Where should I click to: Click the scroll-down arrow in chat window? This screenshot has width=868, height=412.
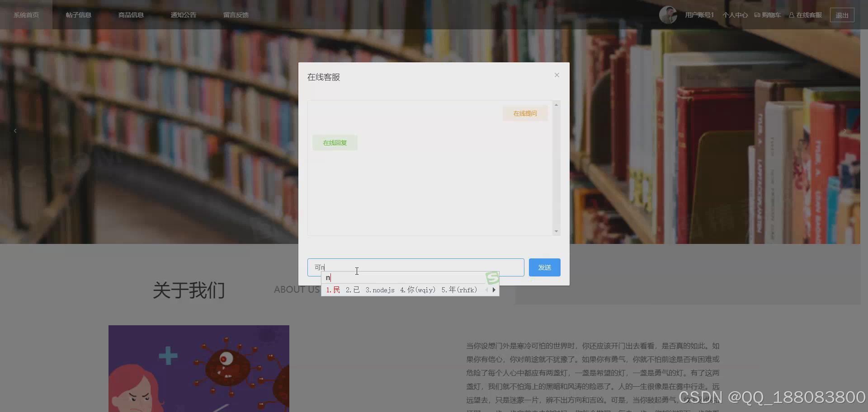(556, 231)
